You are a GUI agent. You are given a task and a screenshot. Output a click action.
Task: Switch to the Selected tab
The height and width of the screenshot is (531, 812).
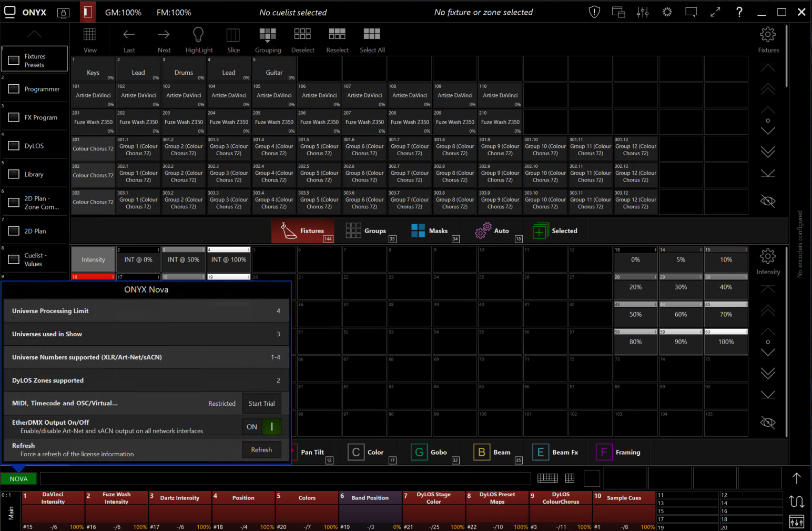point(555,231)
